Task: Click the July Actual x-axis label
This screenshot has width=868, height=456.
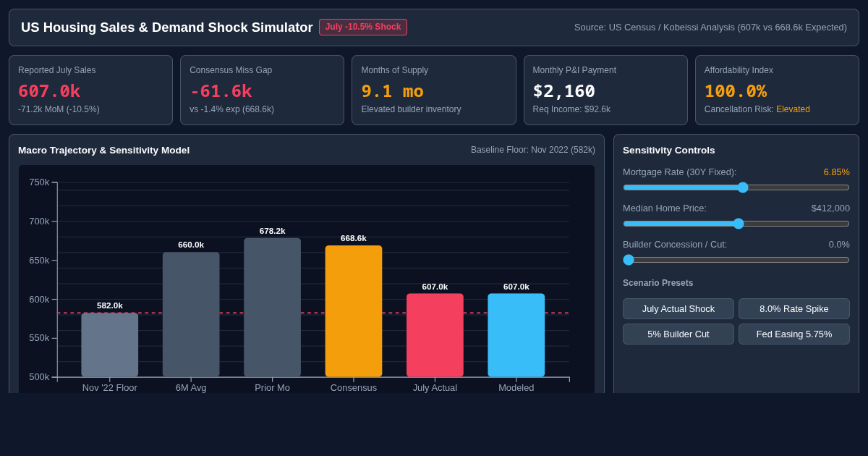Action: click(435, 387)
